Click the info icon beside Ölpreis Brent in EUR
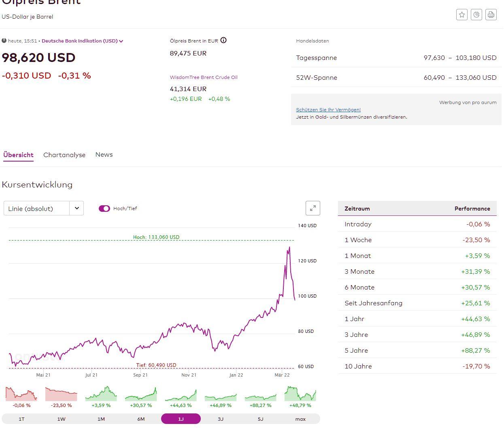This screenshot has width=504, height=428. click(223, 40)
